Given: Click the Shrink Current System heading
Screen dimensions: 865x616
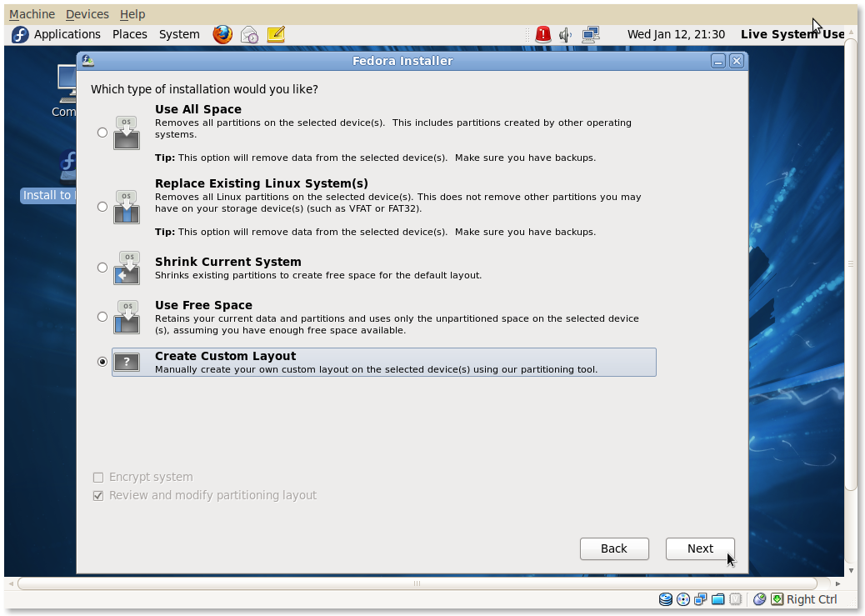Looking at the screenshot, I should pos(227,262).
